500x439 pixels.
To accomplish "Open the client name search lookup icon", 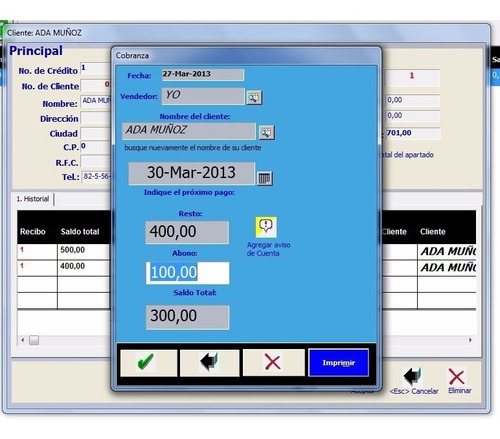I will coord(266,132).
